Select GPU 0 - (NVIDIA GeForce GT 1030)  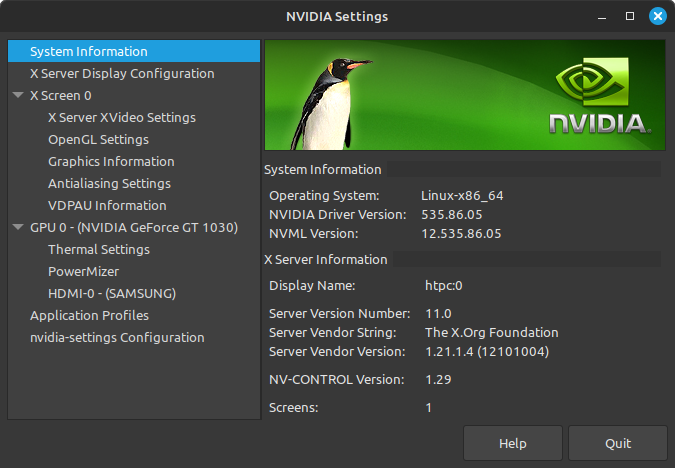pos(134,227)
